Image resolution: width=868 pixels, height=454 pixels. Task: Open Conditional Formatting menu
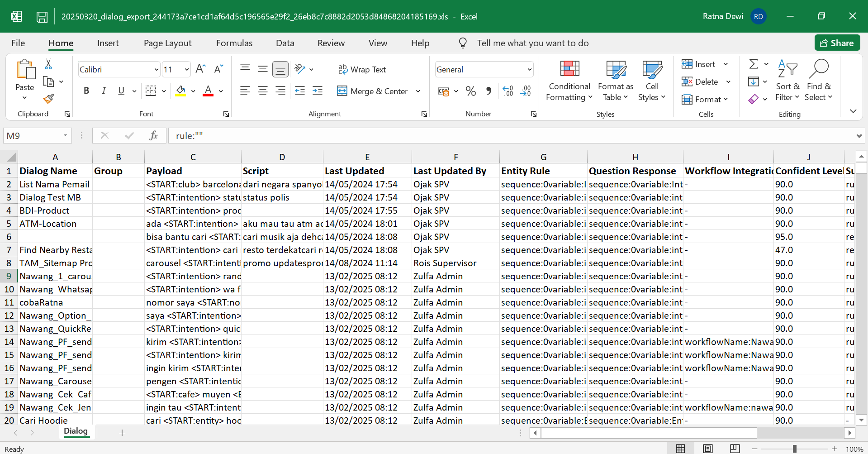click(x=569, y=81)
